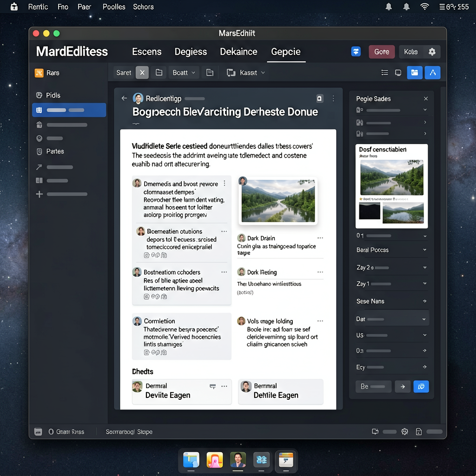The image size is (476, 476).
Task: Click the blue edit button at panel bottom
Action: coord(421,386)
